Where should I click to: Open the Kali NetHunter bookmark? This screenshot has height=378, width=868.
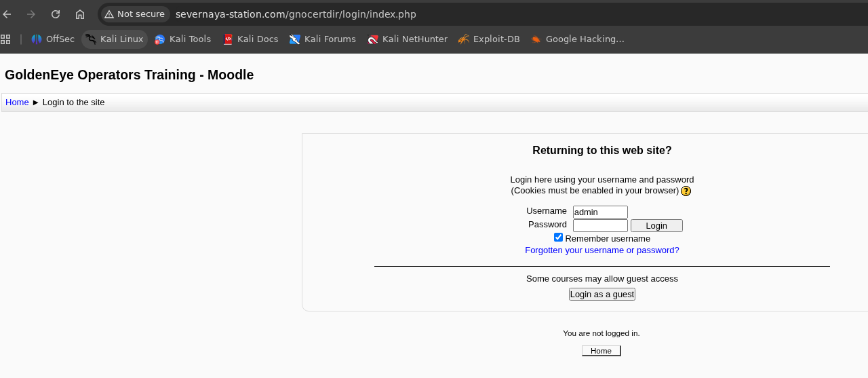tap(408, 39)
